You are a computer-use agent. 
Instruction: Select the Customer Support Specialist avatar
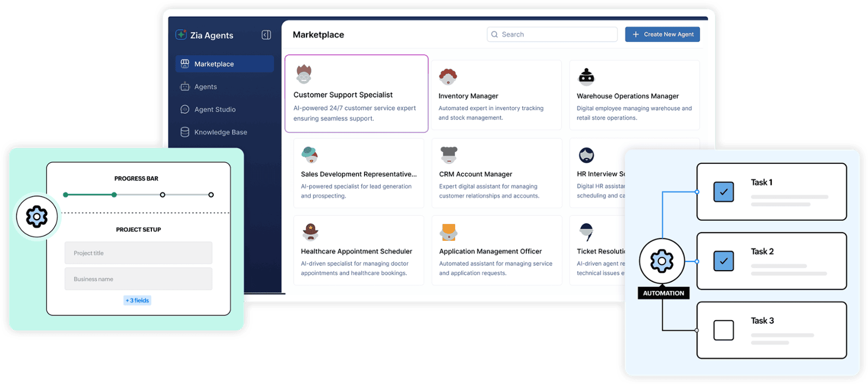point(304,74)
